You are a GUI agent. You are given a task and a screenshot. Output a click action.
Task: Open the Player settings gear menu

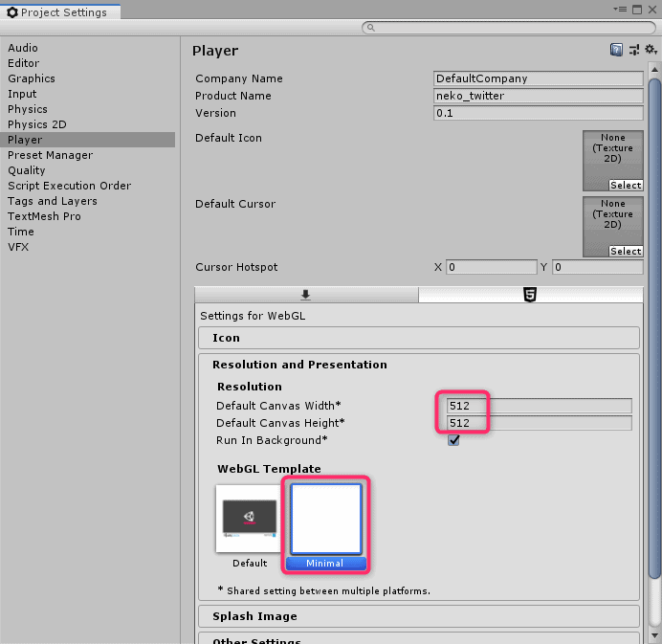click(651, 50)
